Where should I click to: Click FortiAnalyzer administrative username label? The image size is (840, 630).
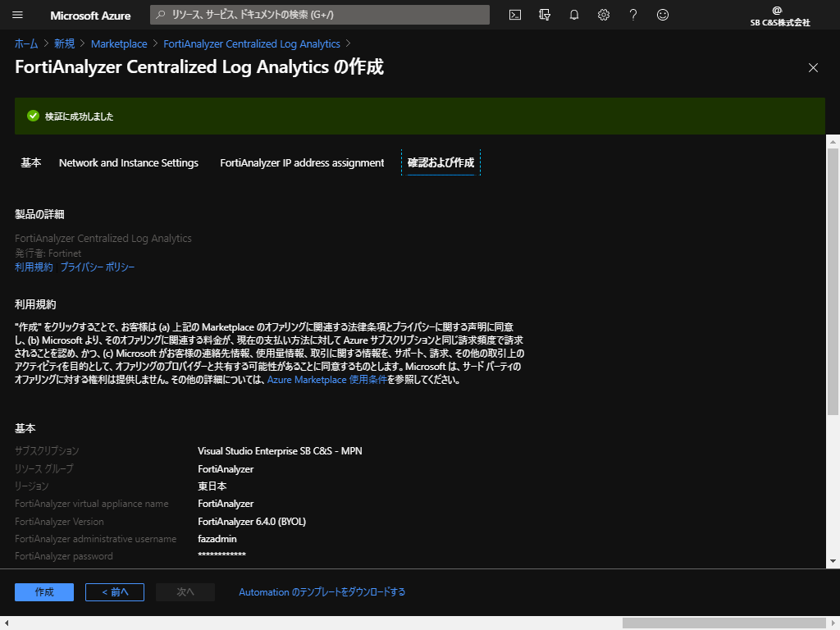point(95,539)
